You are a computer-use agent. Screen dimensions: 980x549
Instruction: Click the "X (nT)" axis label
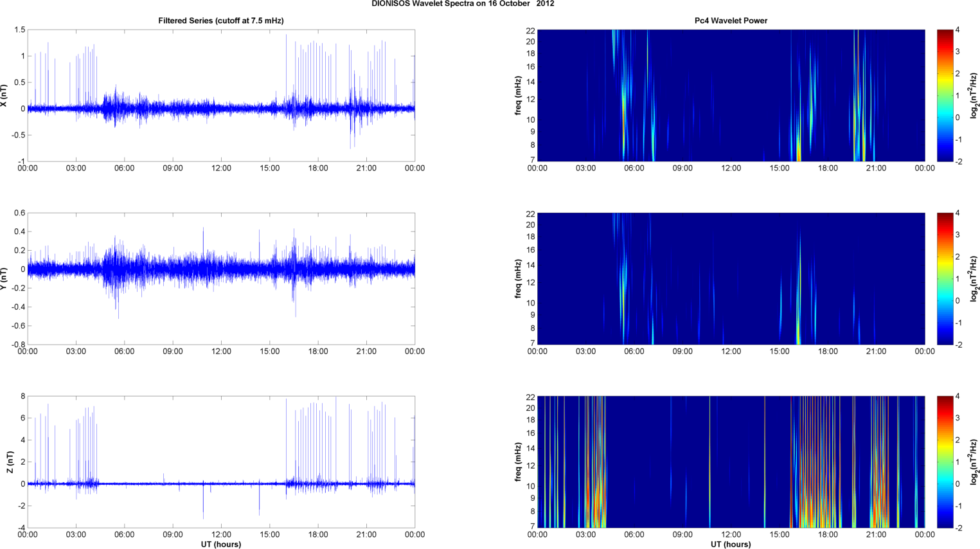pos(5,96)
